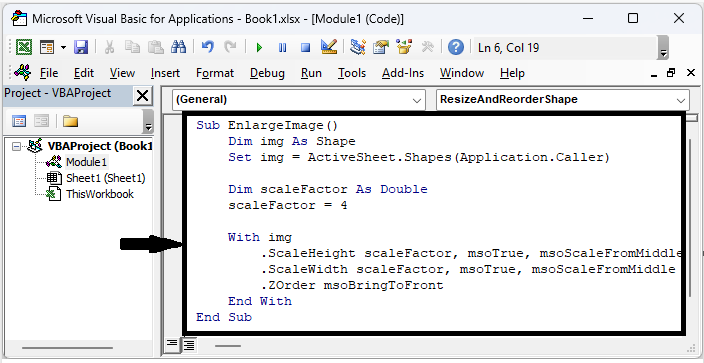Select ThisWorkbook in the project tree
Image resolution: width=704 pixels, height=363 pixels.
[100, 194]
